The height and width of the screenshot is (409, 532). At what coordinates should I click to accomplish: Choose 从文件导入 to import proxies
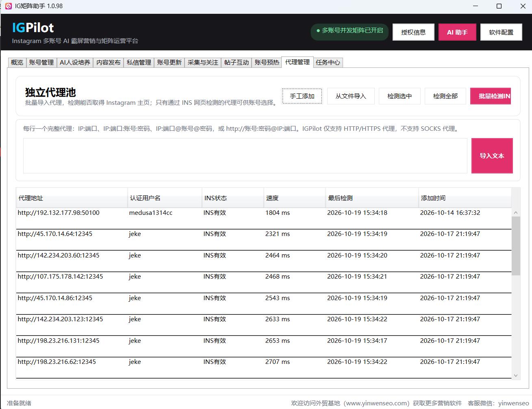click(x=351, y=96)
